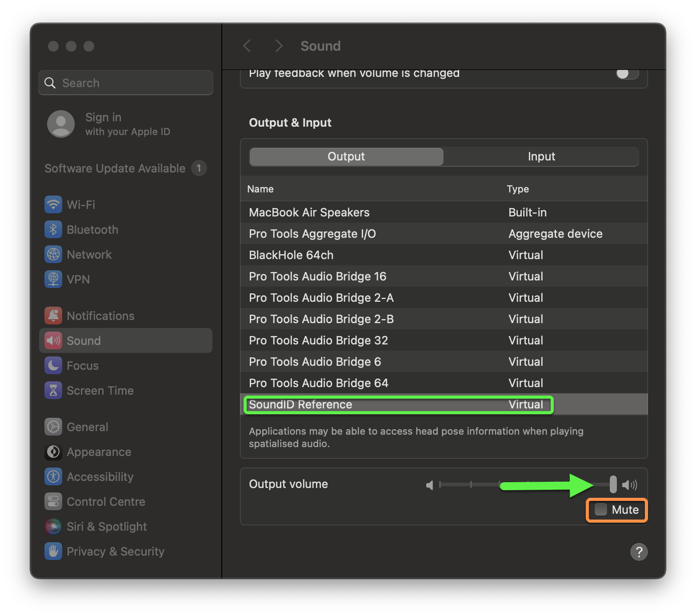Open help with question mark button
696x616 pixels.
tap(639, 552)
